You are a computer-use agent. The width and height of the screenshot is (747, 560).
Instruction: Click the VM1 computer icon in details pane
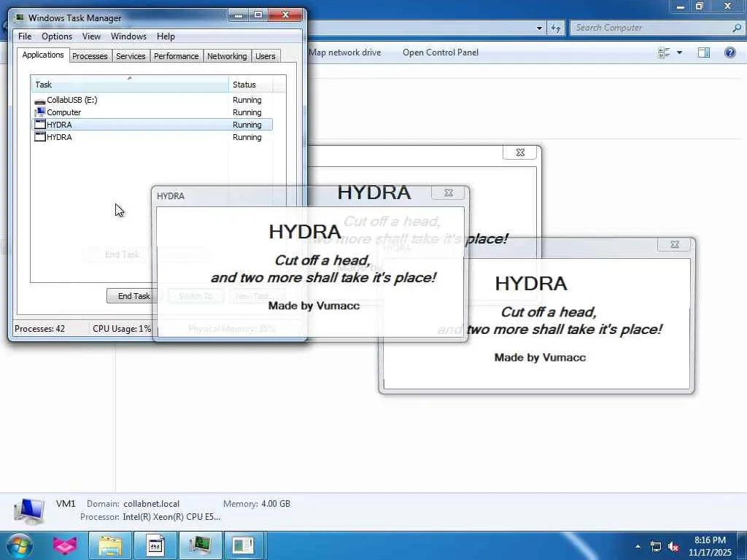29,510
